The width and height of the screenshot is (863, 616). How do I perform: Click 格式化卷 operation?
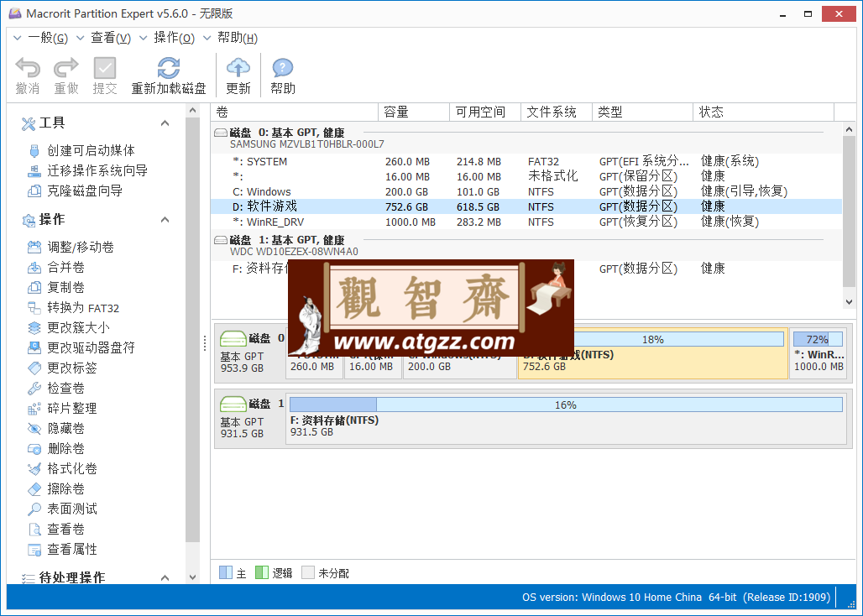(x=71, y=468)
